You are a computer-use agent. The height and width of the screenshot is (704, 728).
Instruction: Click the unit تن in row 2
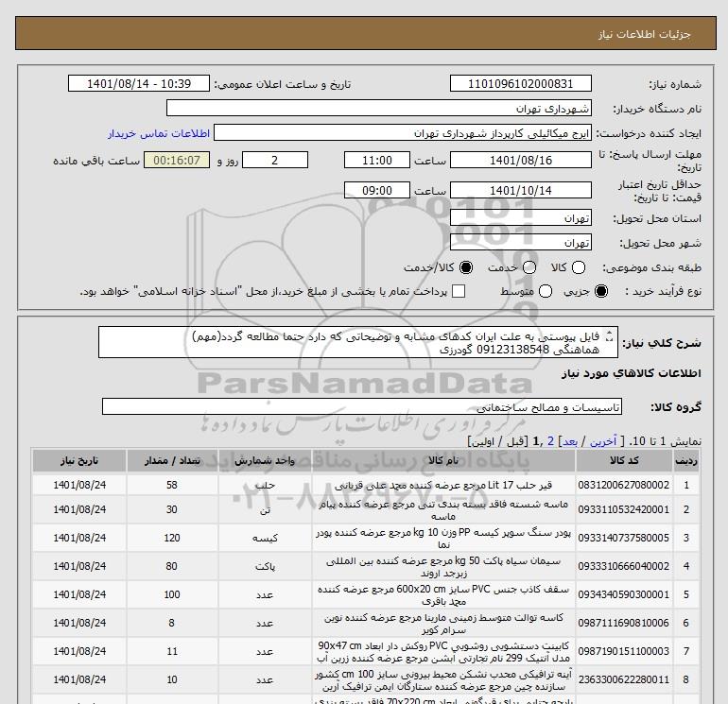click(265, 509)
